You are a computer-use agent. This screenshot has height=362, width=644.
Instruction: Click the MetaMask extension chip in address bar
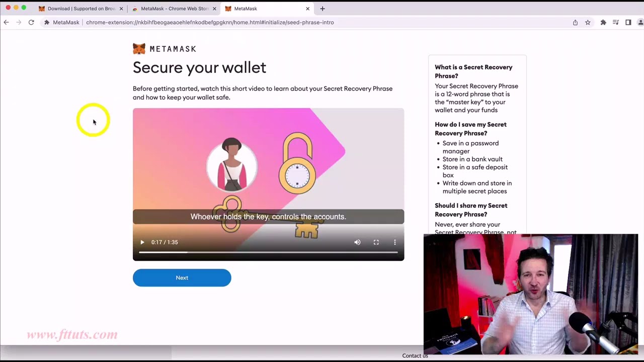[x=62, y=22]
